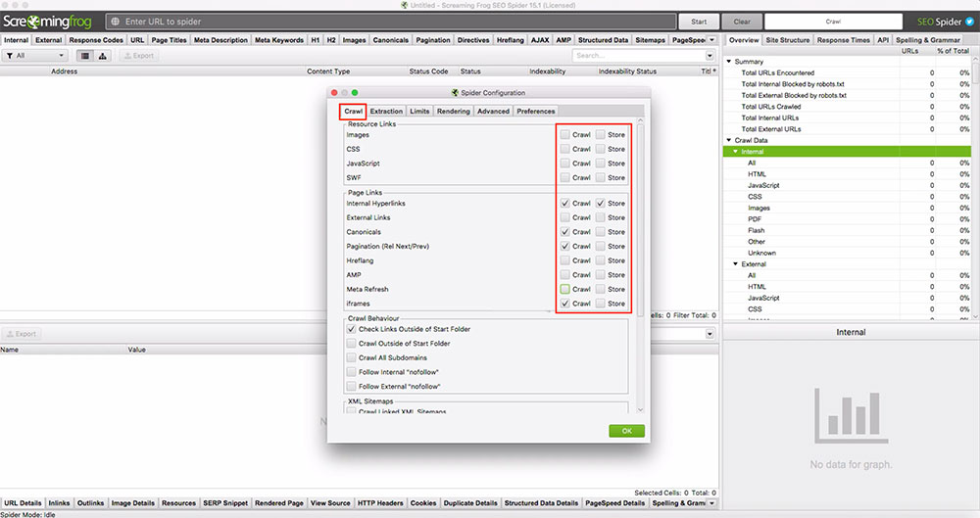This screenshot has width=980, height=518.
Task: Click the Overview panel scrollbar
Action: click(976, 72)
